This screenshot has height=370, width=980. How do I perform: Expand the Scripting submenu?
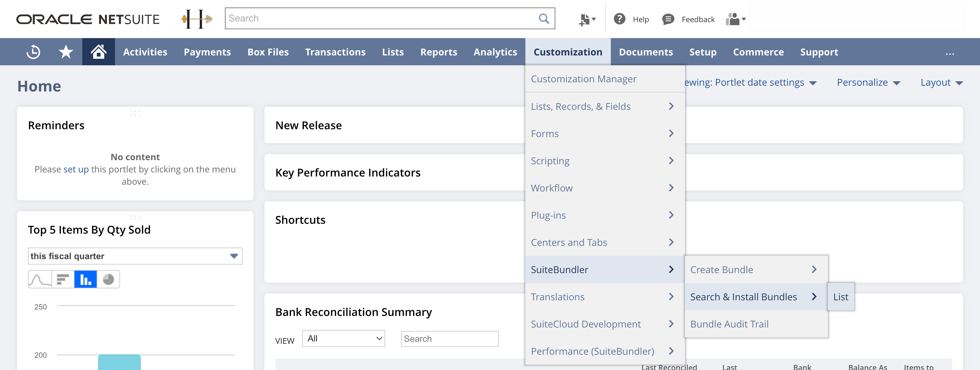(605, 161)
